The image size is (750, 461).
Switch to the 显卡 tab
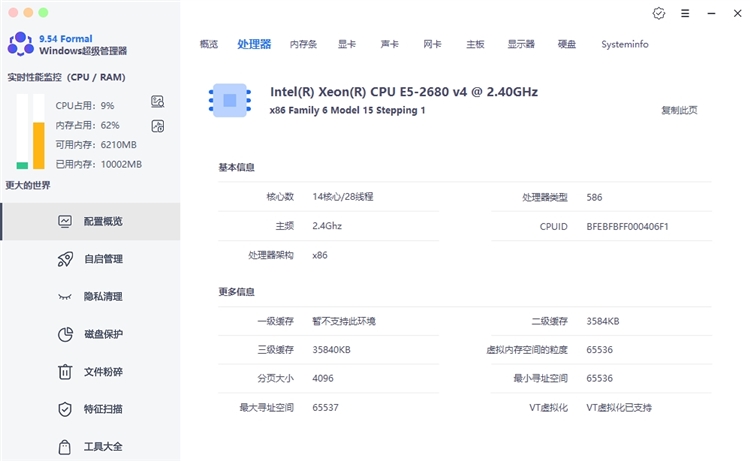click(x=347, y=44)
